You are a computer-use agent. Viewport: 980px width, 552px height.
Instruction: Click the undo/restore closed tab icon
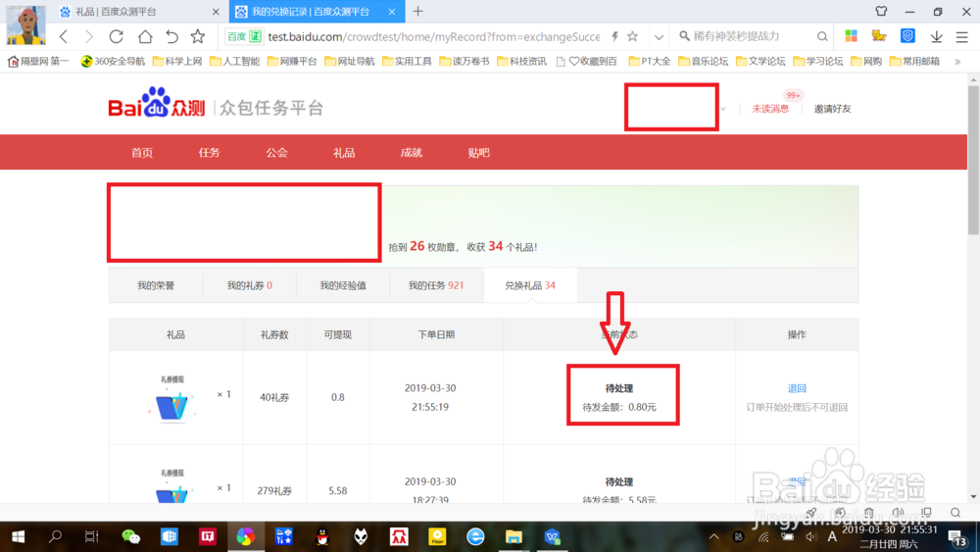tap(171, 37)
